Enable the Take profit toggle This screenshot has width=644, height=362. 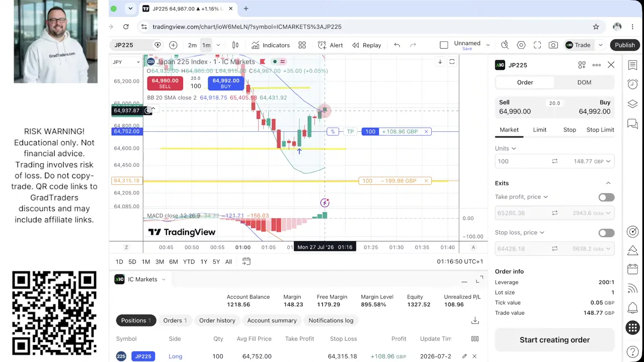[x=606, y=197]
